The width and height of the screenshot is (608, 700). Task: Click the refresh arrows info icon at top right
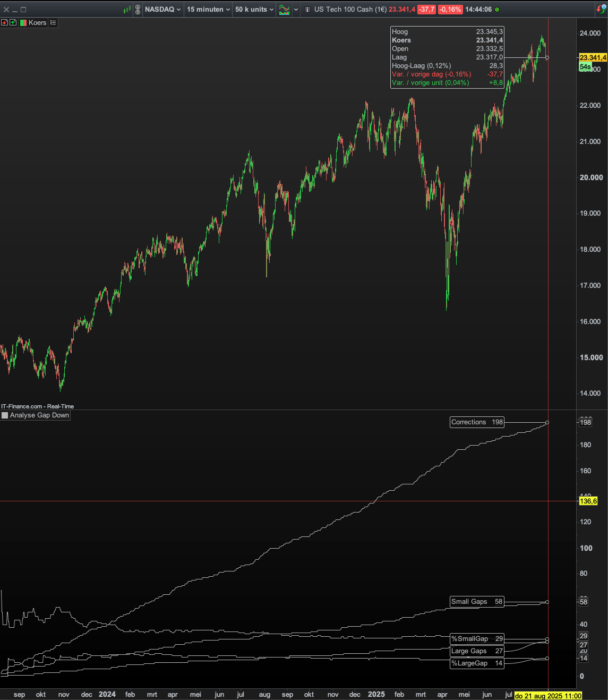point(601,9)
